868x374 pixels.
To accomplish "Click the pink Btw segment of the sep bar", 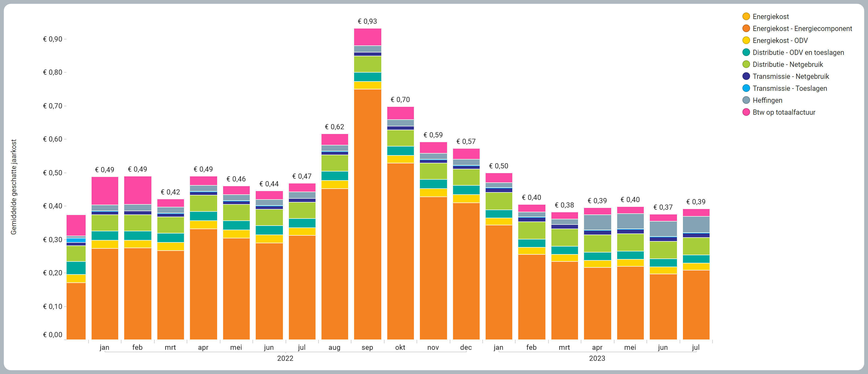I will pos(367,37).
